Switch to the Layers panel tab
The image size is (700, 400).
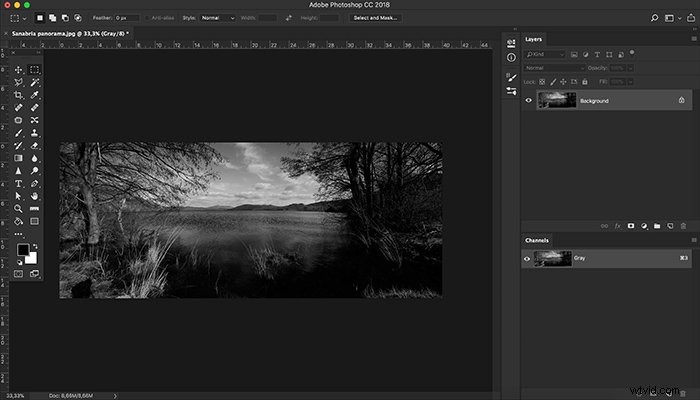[x=533, y=39]
